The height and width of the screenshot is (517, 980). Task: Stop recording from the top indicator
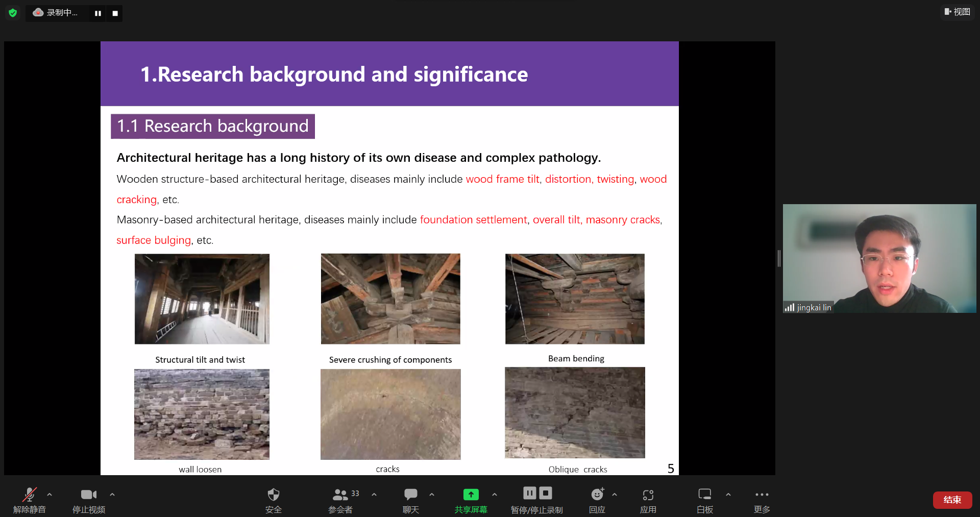(115, 13)
